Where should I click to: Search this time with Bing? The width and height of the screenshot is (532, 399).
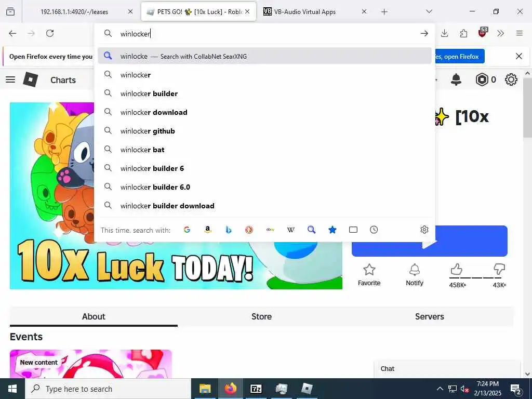tap(229, 230)
